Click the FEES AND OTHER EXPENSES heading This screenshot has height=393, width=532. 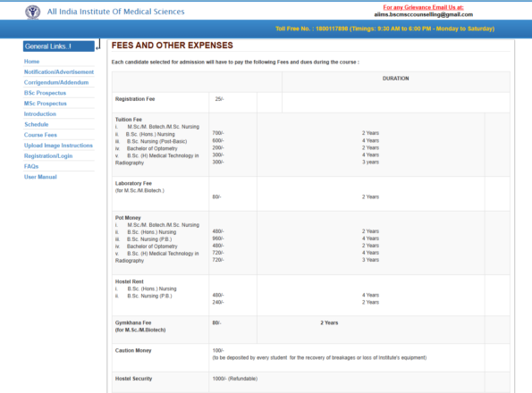[172, 46]
